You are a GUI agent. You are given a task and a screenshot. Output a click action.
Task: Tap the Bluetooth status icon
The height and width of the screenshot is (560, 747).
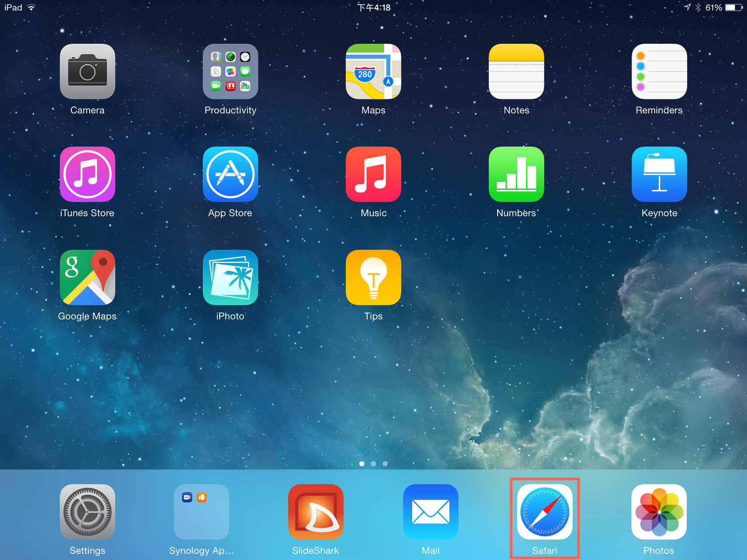click(x=698, y=7)
